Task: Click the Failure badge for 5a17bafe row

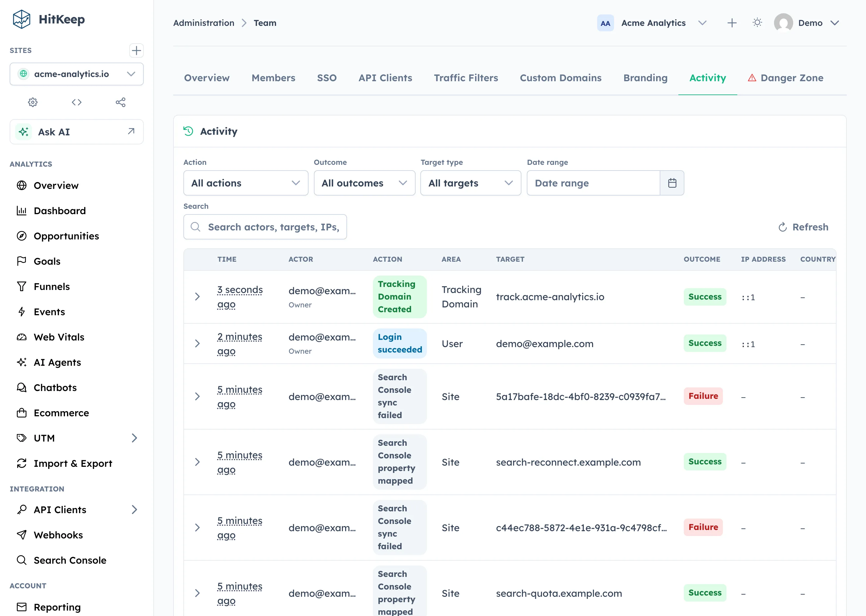Action: coord(703,396)
